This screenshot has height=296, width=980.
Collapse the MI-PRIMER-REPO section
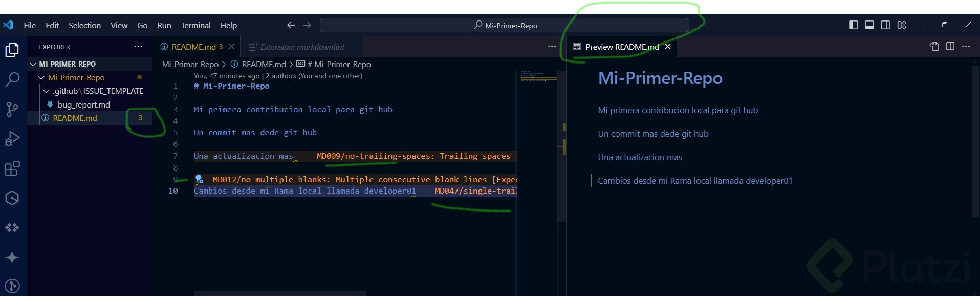point(33,64)
